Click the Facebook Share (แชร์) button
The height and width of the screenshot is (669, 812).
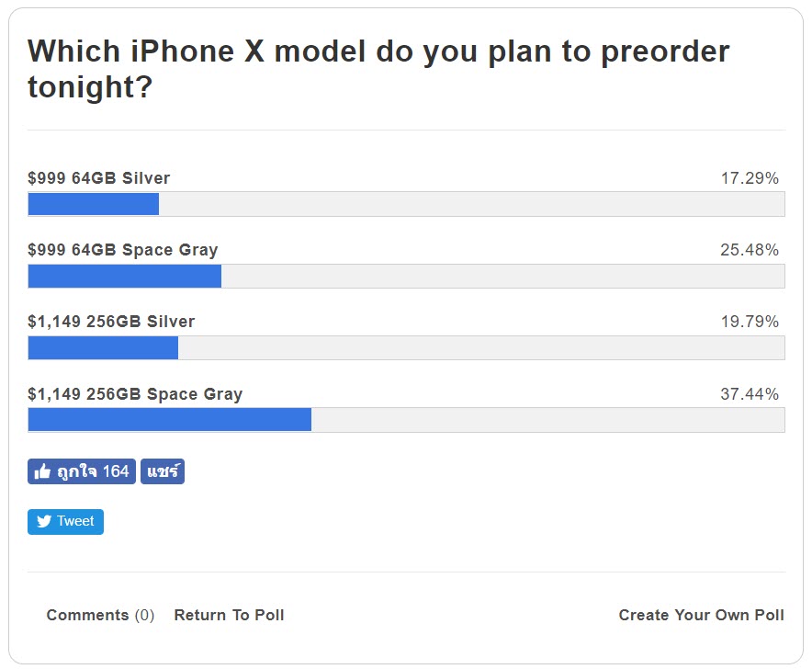(x=162, y=471)
